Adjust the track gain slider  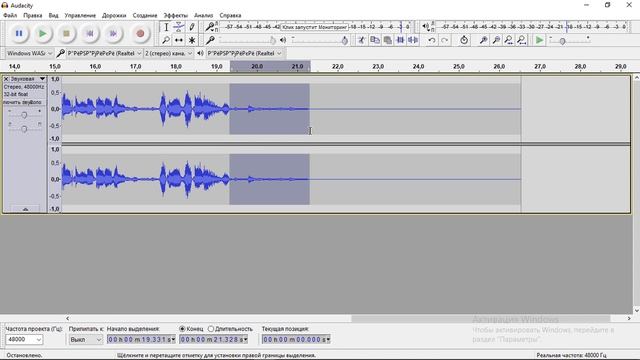coord(24,115)
